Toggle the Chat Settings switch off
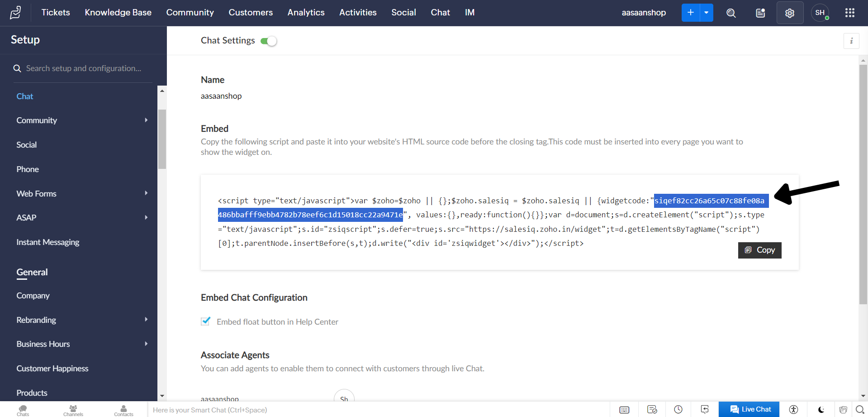868x417 pixels. coord(269,41)
